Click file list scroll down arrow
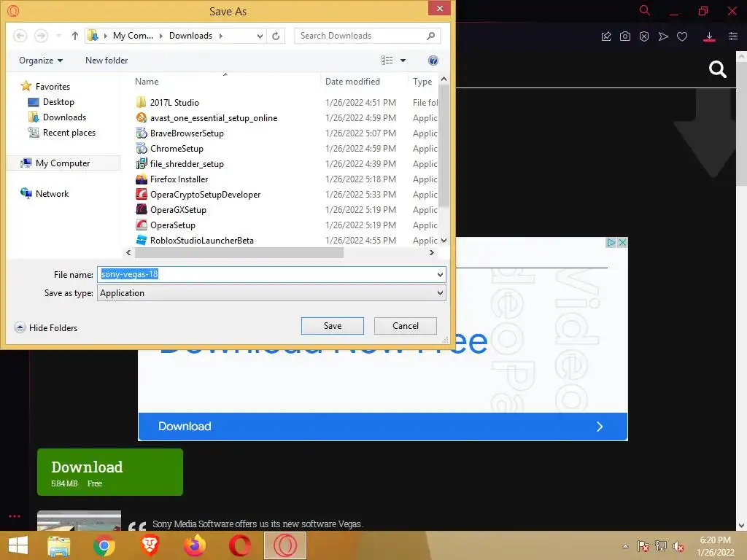Viewport: 747px width, 560px height. pos(444,241)
